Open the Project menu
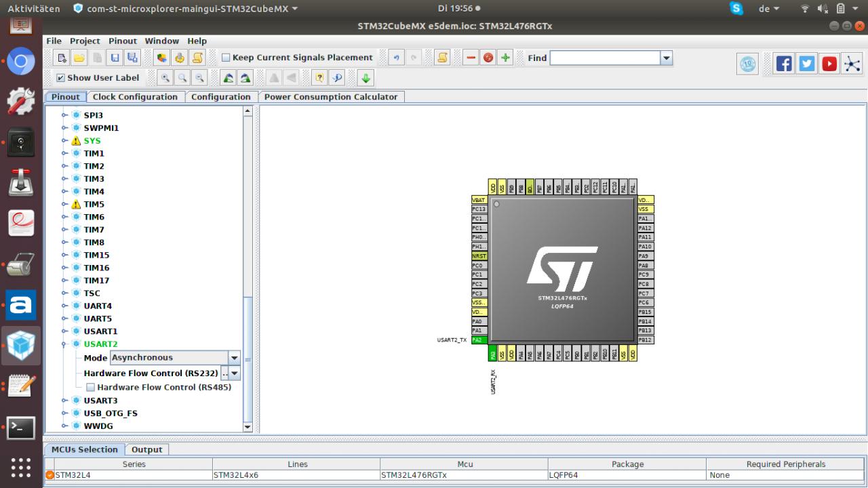This screenshot has height=488, width=868. point(85,41)
